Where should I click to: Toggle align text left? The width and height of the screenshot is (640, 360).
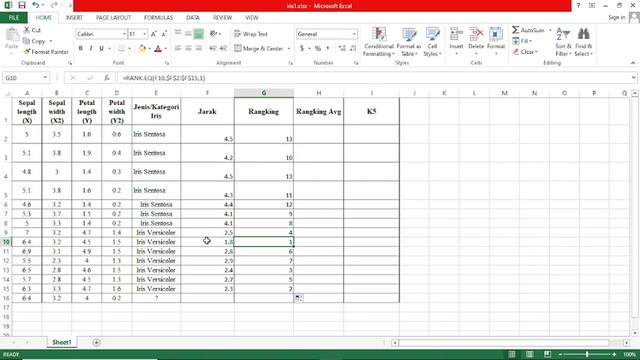click(x=178, y=49)
